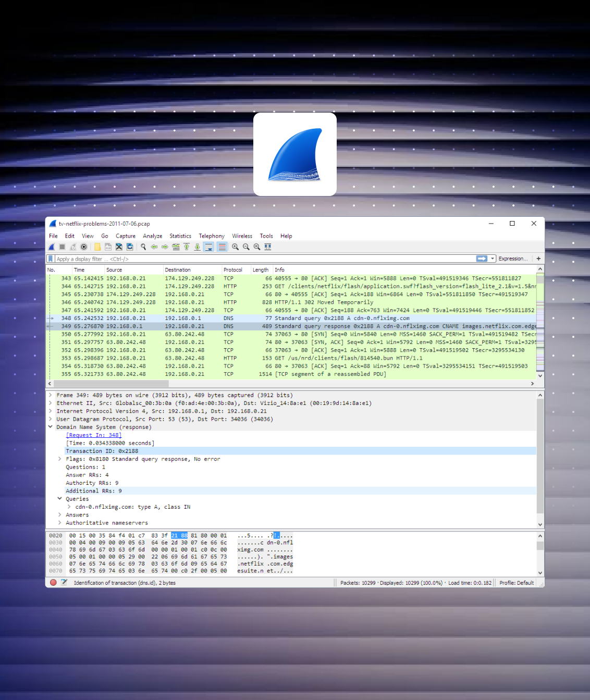Open the Tools menu
590x700 pixels.
[x=266, y=236]
